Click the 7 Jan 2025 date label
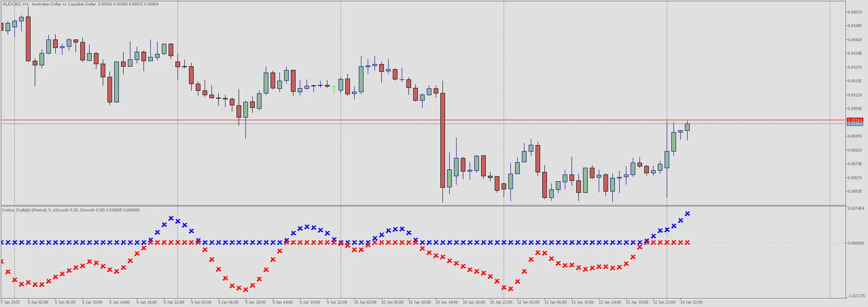Image resolution: width=868 pixels, height=307 pixels. pyautogui.click(x=10, y=302)
